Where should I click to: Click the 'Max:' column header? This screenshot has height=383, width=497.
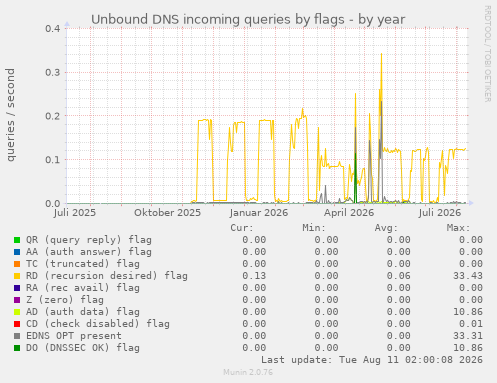(x=458, y=228)
